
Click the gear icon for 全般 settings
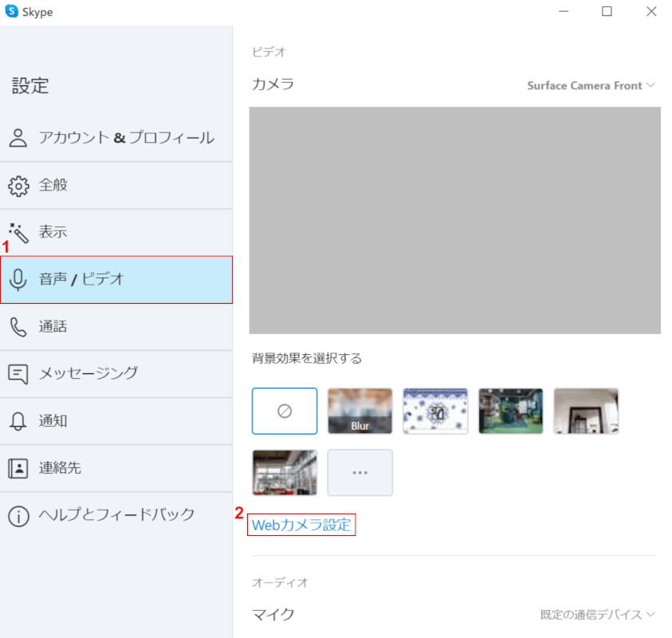(x=18, y=186)
